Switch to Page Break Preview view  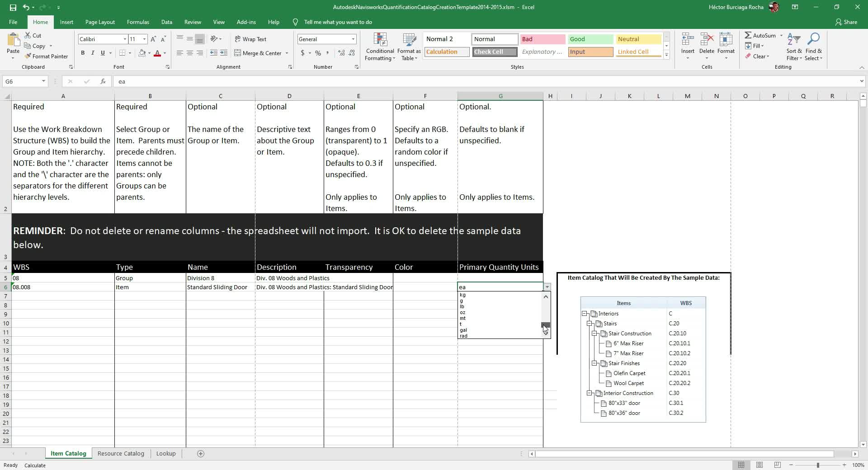(778, 465)
